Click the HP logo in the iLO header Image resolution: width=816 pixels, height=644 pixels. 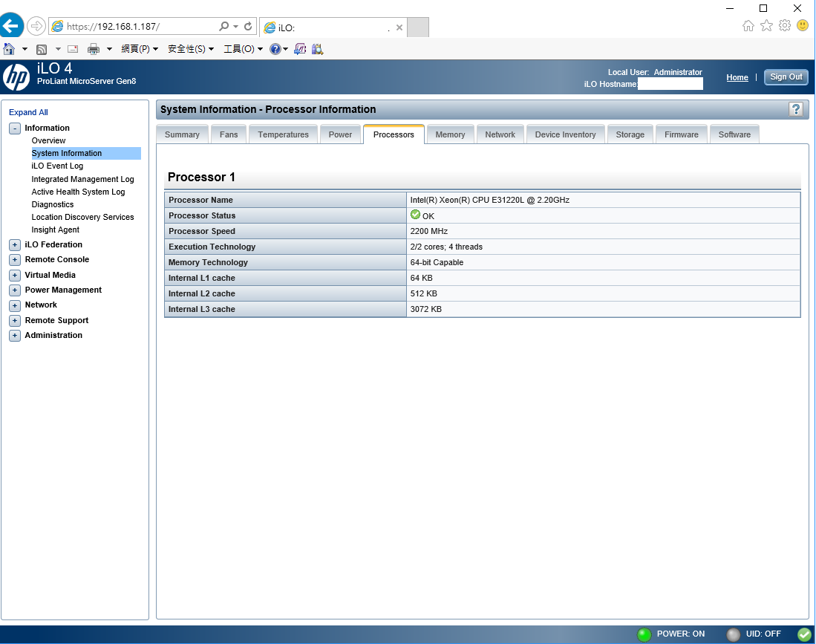[16, 77]
